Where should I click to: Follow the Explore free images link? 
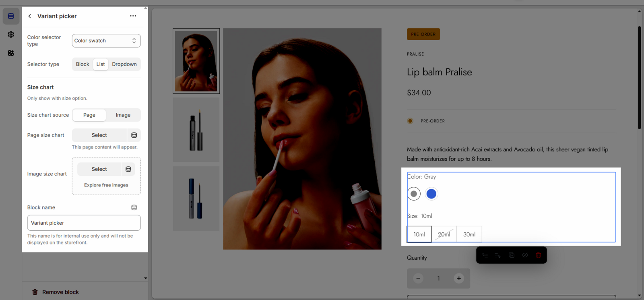click(x=106, y=185)
